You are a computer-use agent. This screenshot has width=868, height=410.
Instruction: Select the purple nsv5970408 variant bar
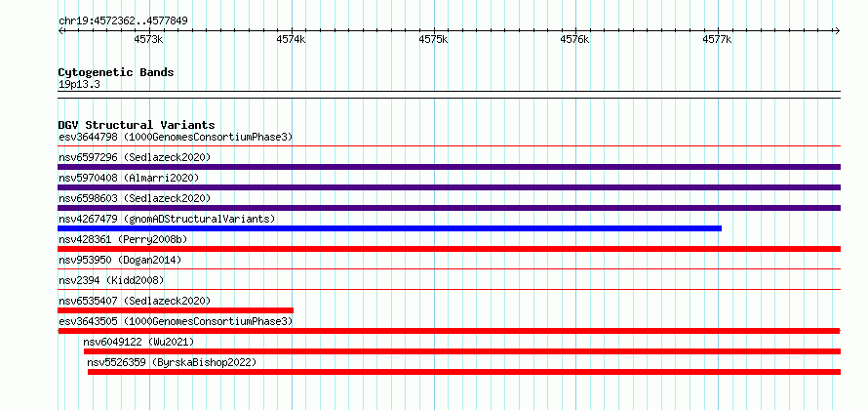[449, 187]
